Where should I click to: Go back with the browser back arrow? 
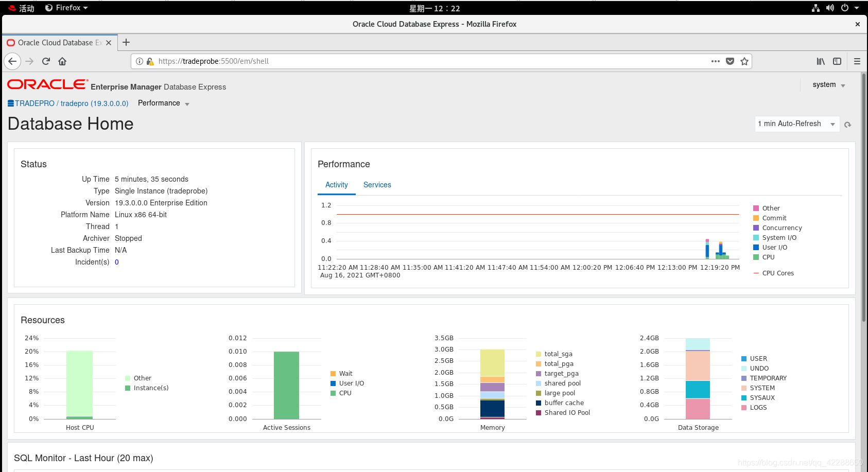click(x=12, y=61)
